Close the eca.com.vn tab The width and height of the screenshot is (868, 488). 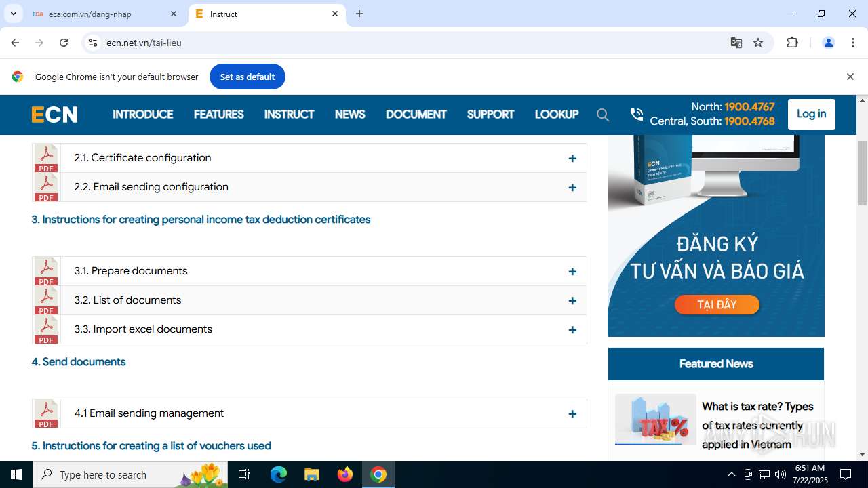(174, 14)
